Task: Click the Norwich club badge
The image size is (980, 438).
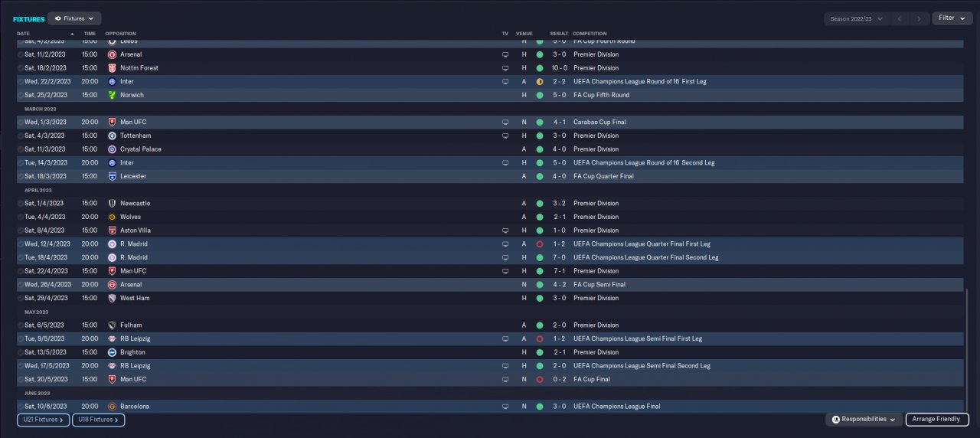Action: (x=112, y=95)
